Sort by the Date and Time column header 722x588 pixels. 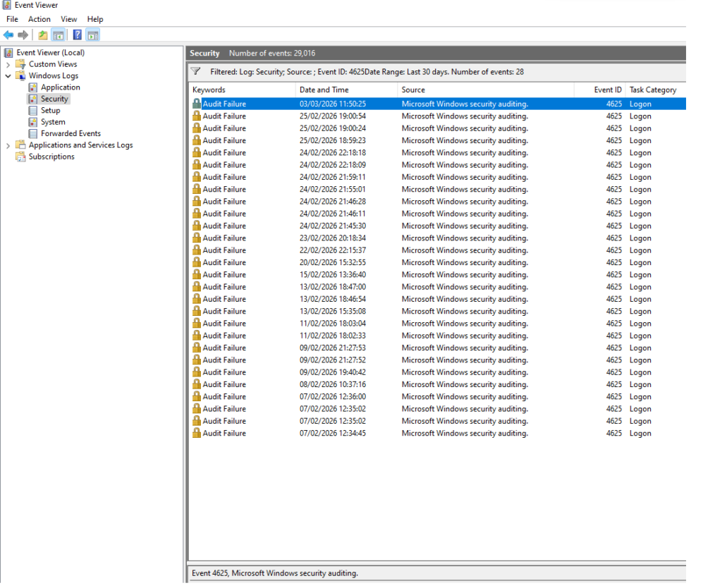pyautogui.click(x=324, y=90)
